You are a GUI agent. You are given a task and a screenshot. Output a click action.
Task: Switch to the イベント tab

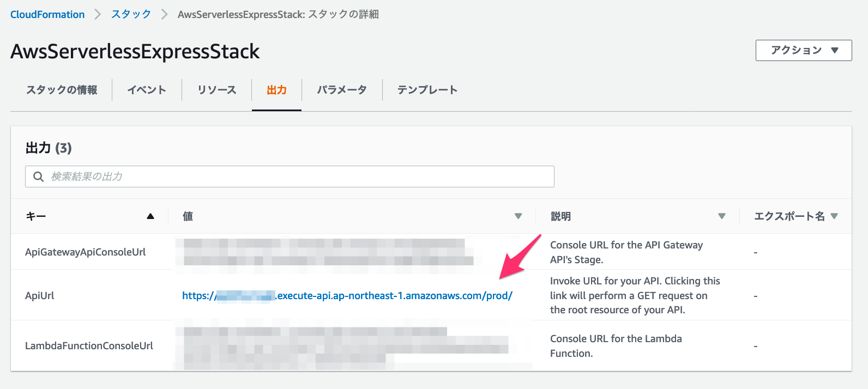(x=147, y=90)
